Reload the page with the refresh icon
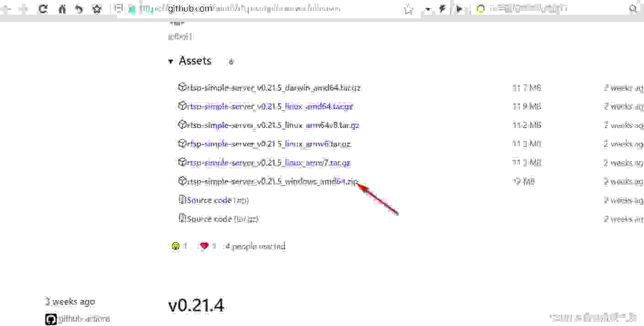 pyautogui.click(x=43, y=8)
